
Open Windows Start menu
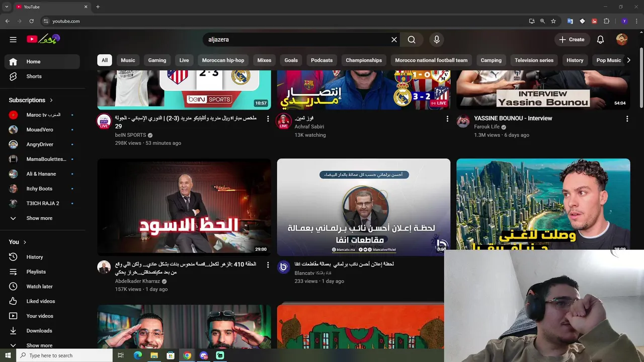(8, 355)
